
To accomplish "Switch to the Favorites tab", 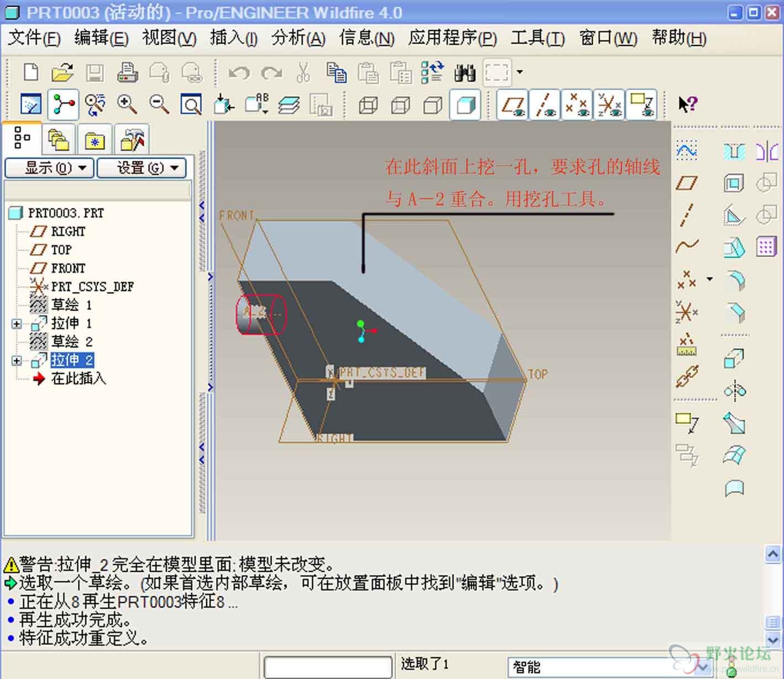I will pos(96,139).
